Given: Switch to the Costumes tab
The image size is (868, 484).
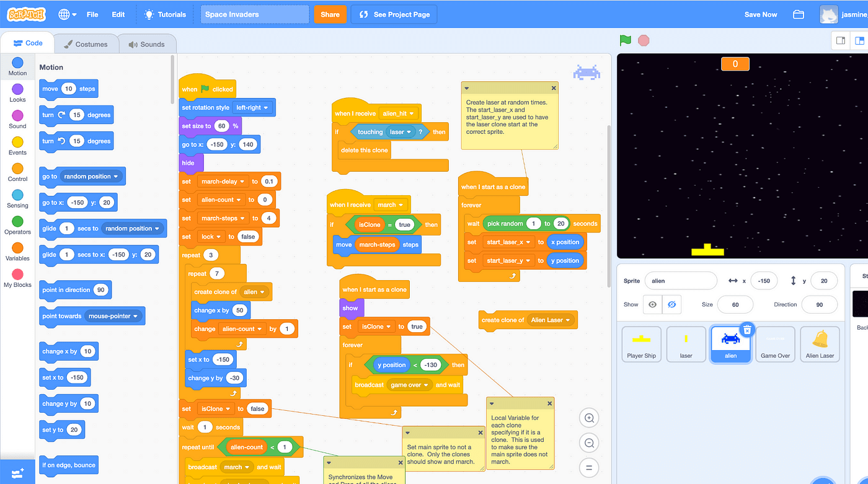Looking at the screenshot, I should tap(86, 43).
